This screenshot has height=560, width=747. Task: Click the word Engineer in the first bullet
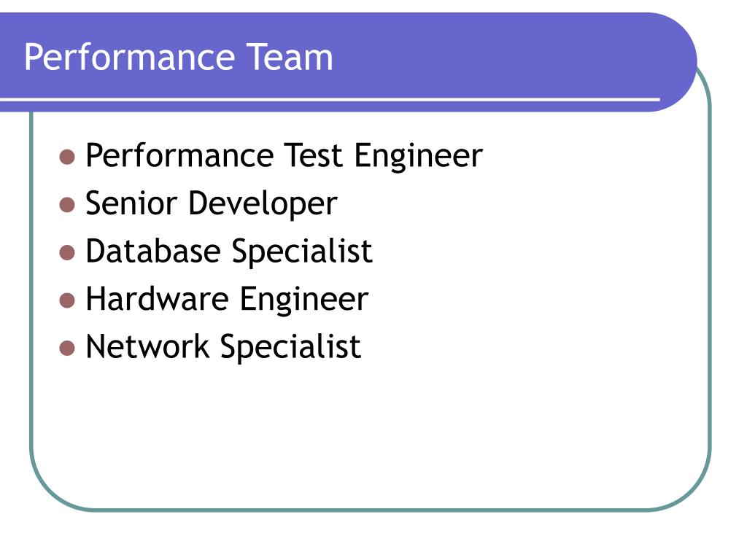pyautogui.click(x=418, y=157)
